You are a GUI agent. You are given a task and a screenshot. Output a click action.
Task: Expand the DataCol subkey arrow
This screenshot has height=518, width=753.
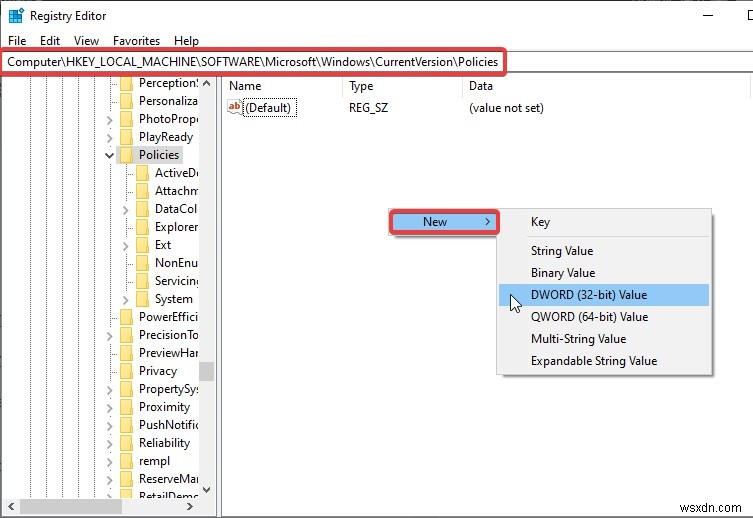click(x=125, y=210)
